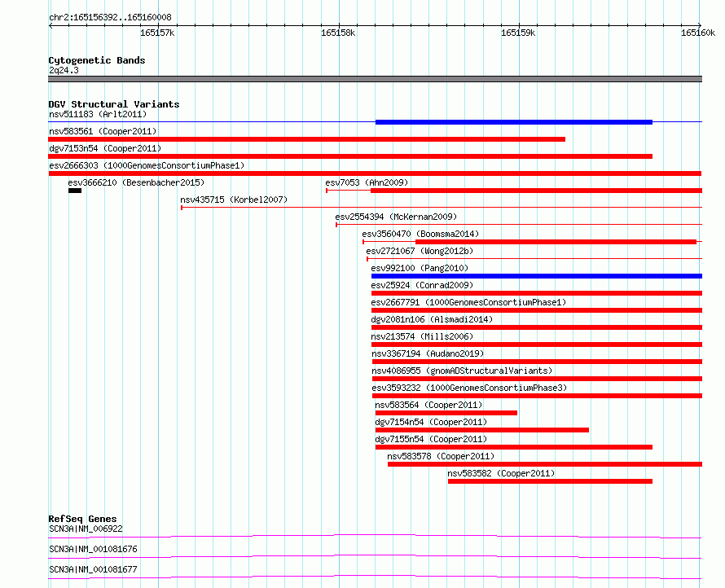Click the black esv3666210 variant block
725x588 pixels.
point(75,191)
